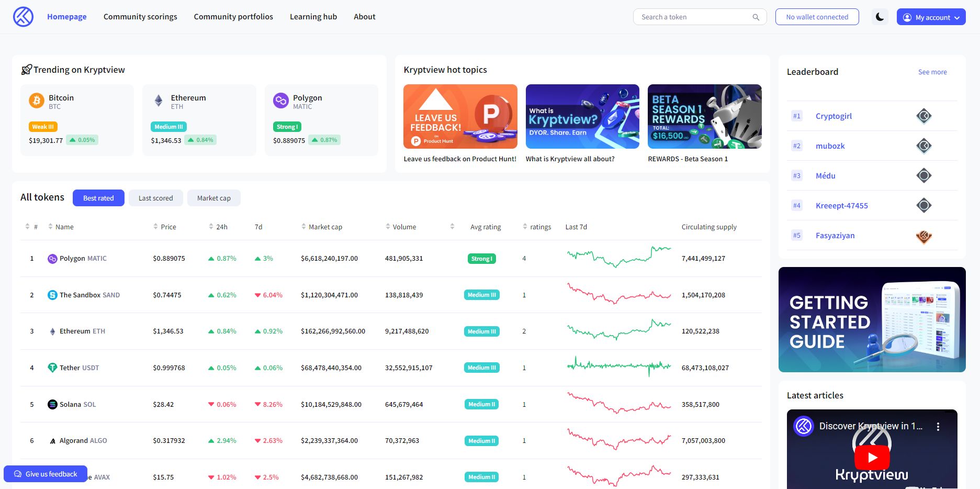980x489 pixels.
Task: Open the video's three-dot options menu
Action: pyautogui.click(x=938, y=427)
